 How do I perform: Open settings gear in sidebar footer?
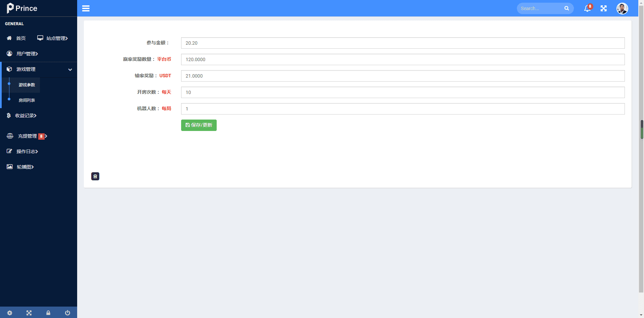(10, 313)
